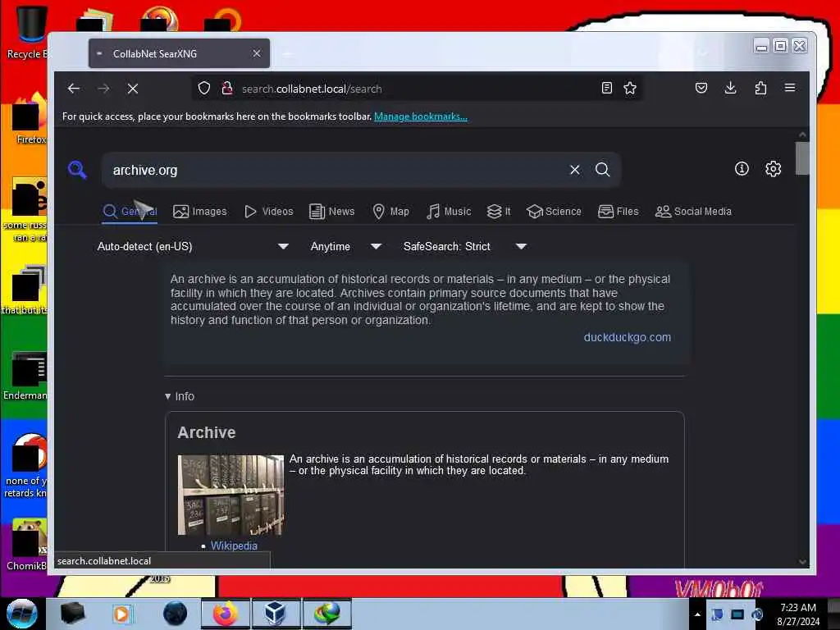840x630 pixels.
Task: Open VirtualBox cube icon in taskbar
Action: (x=275, y=614)
